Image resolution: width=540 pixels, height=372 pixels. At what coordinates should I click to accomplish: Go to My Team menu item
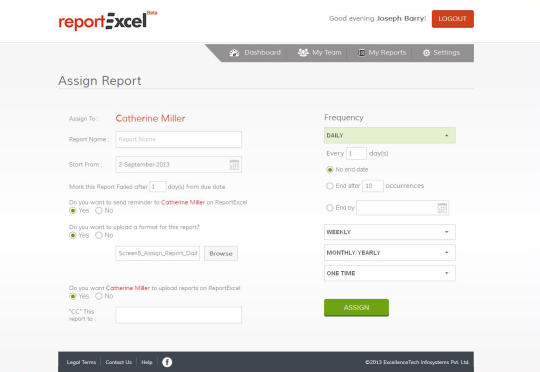coord(320,53)
